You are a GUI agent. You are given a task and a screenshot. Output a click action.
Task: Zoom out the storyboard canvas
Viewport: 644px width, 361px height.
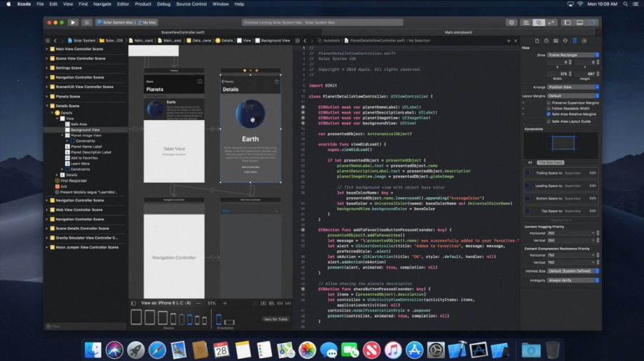point(198,303)
